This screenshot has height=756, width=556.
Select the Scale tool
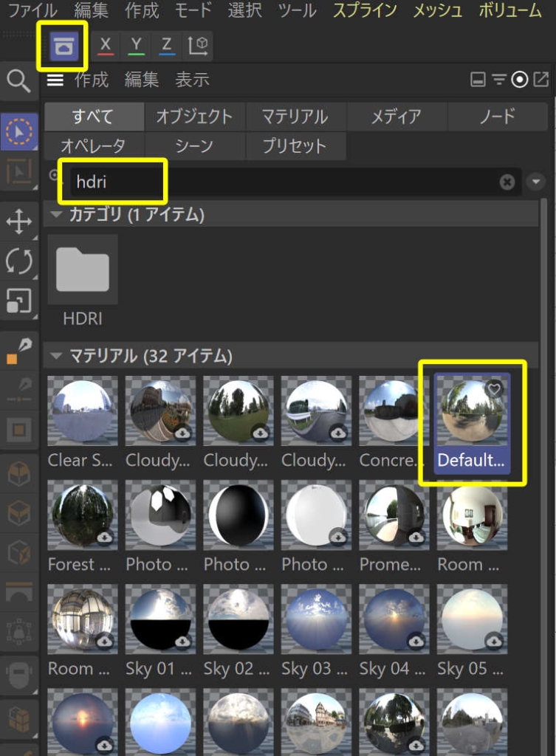coord(18,301)
